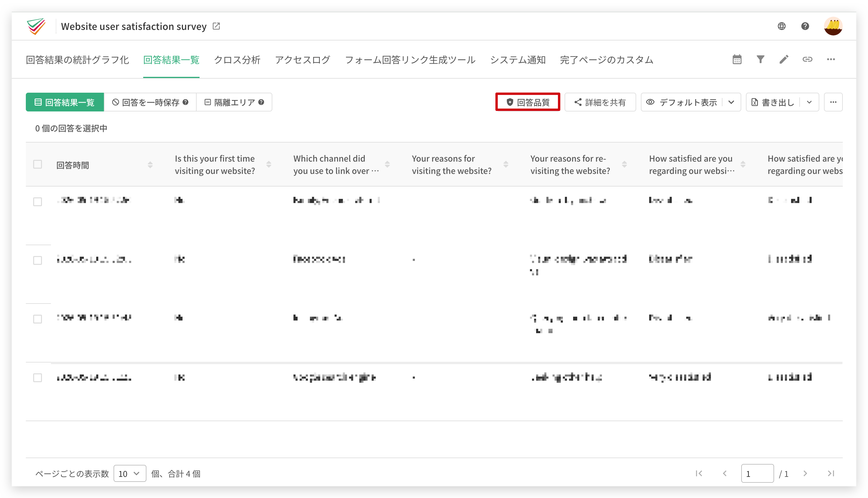Open the rows-per-page dropdown showing 10
Viewport: 868px width, 498px height.
[x=130, y=474]
